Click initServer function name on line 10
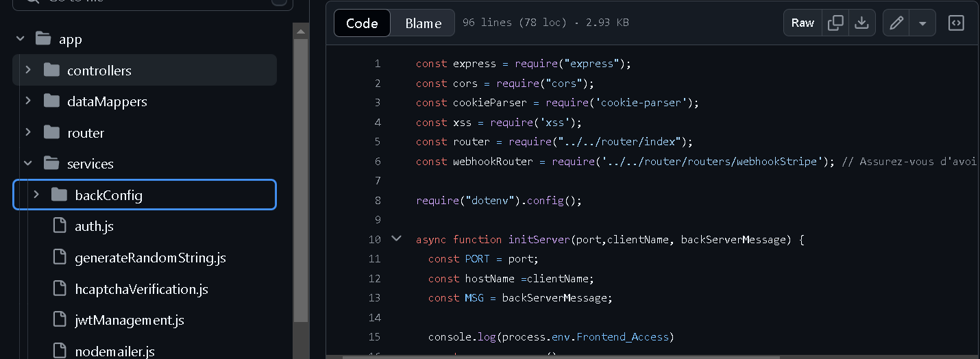 point(539,240)
